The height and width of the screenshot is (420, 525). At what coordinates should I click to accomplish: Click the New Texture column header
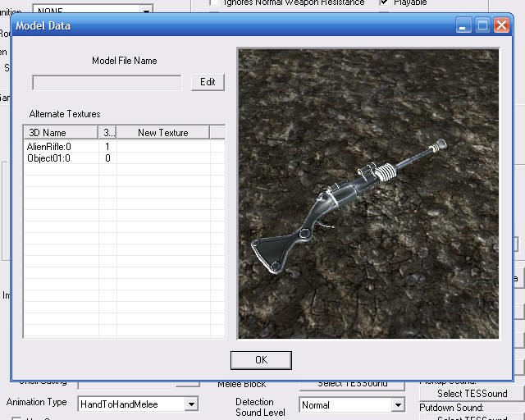[x=162, y=132]
